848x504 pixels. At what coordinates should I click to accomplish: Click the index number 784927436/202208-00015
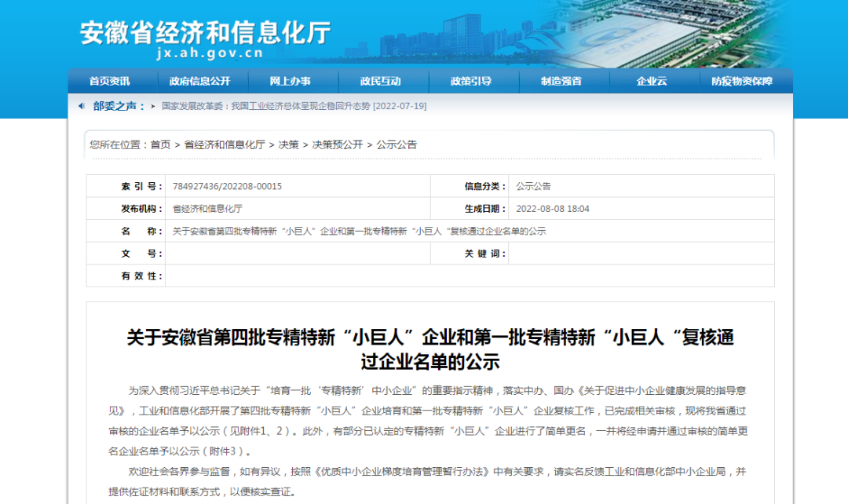click(227, 186)
